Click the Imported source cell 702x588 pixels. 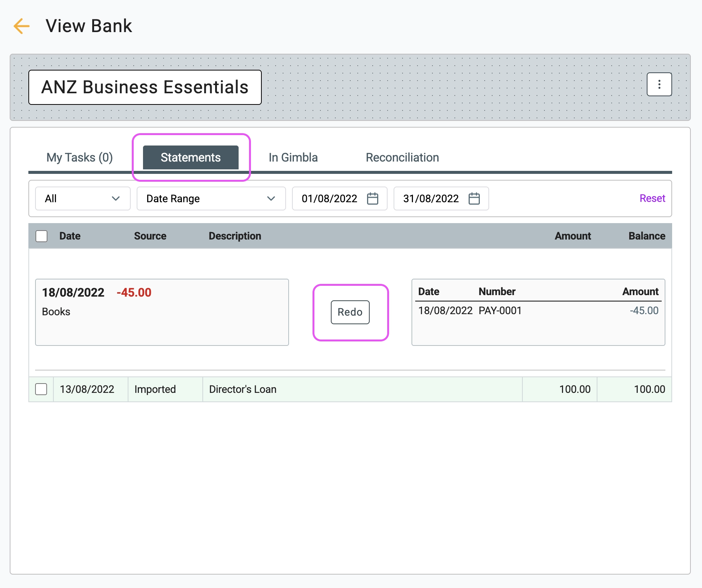pos(165,389)
